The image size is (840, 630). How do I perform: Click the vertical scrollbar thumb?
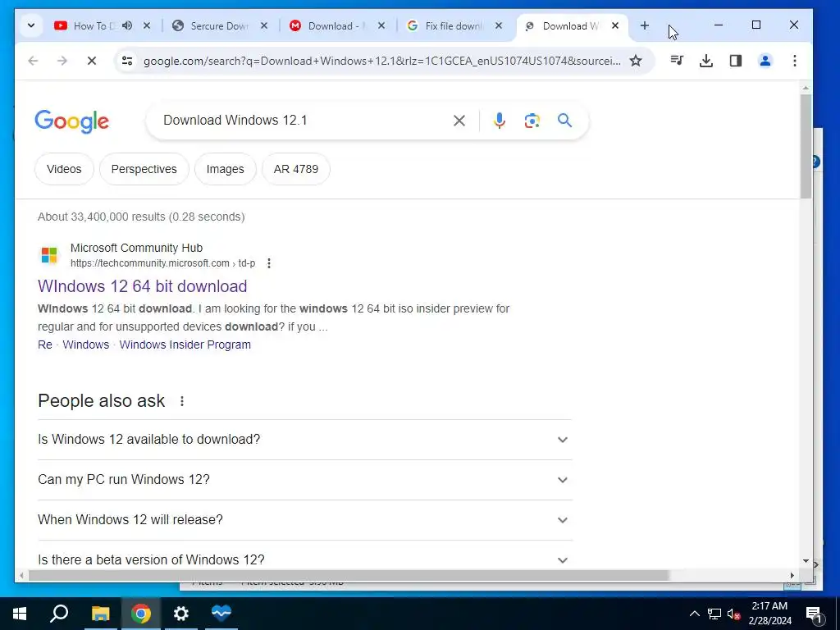(x=806, y=146)
